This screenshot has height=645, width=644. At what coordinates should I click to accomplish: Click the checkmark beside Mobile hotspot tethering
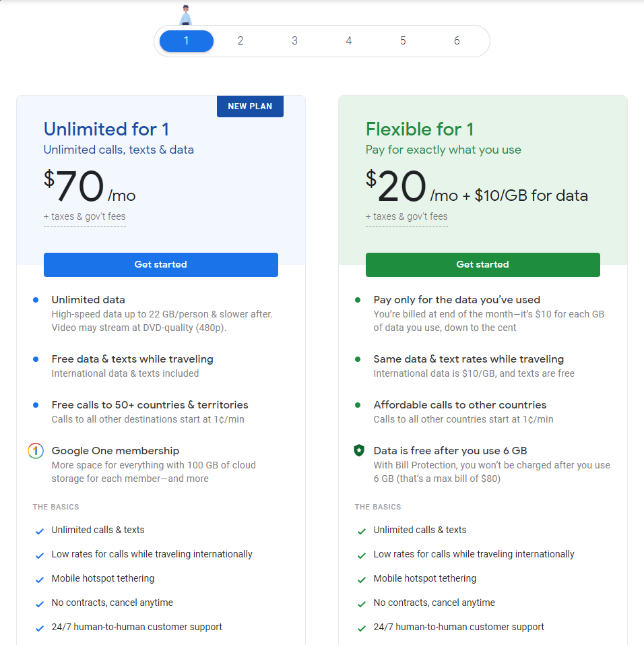[x=40, y=579]
